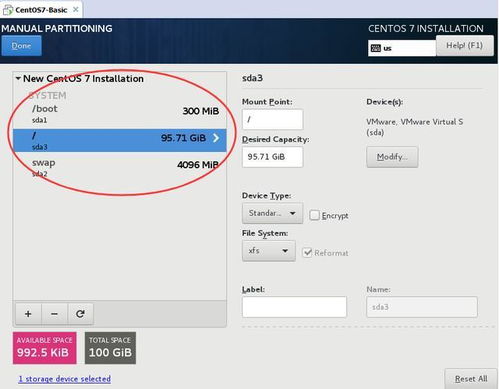Select the swap sda2 partition
Viewport: 499px width, 389px height.
tap(120, 168)
